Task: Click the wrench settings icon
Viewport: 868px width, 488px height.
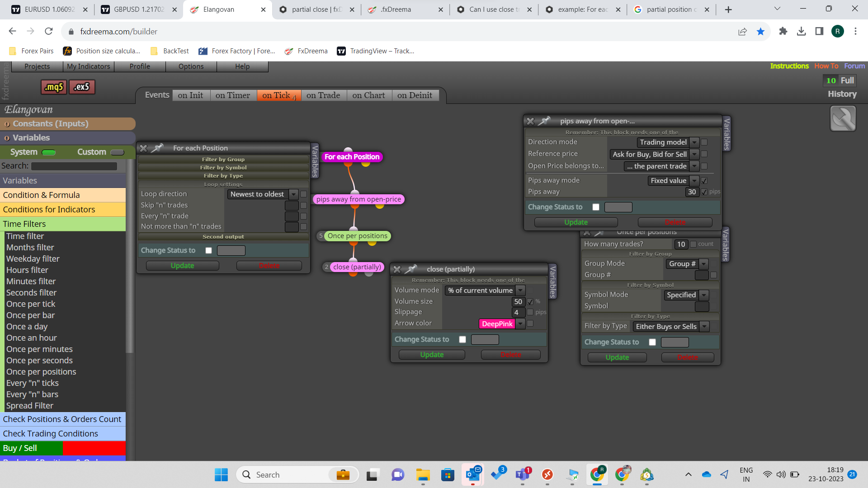Action: tap(843, 118)
